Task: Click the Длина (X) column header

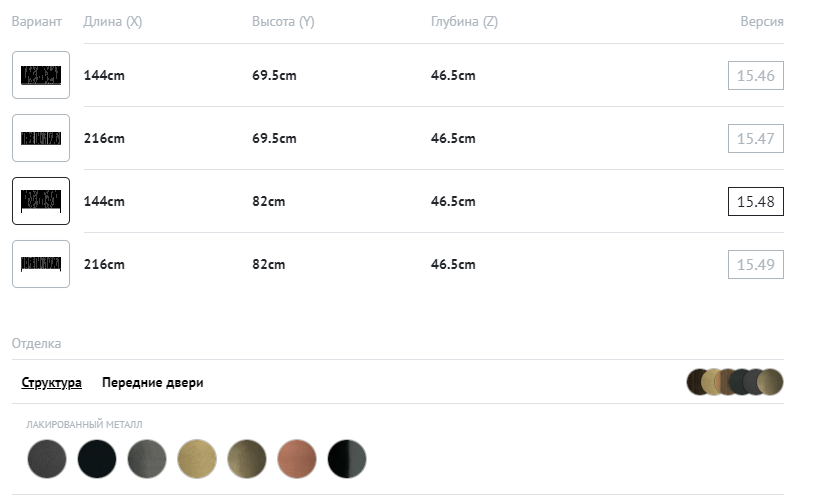Action: pyautogui.click(x=112, y=22)
